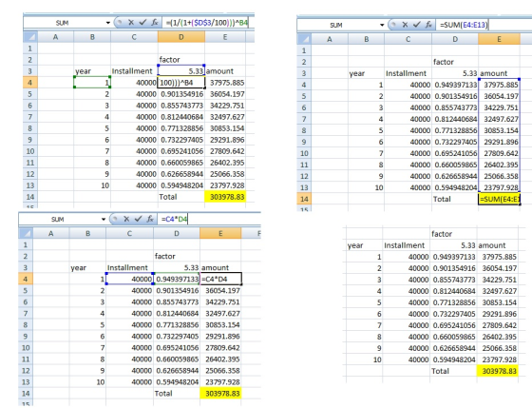
Task: Select row 4 header in top-left sheet
Action: (x=30, y=83)
